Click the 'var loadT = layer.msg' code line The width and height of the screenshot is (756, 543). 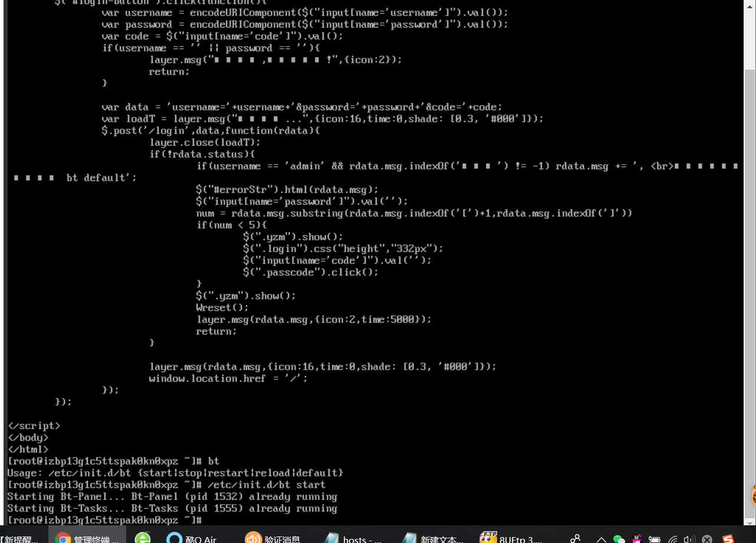323,119
